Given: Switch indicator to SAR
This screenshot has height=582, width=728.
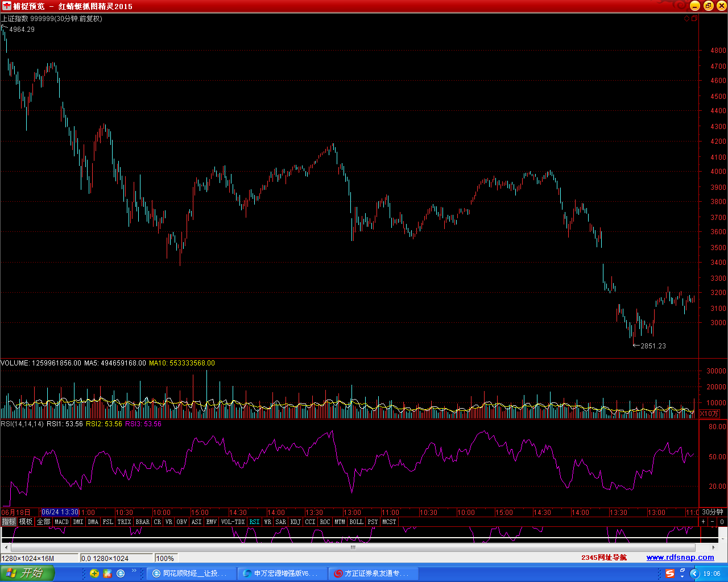Looking at the screenshot, I should click(x=281, y=522).
